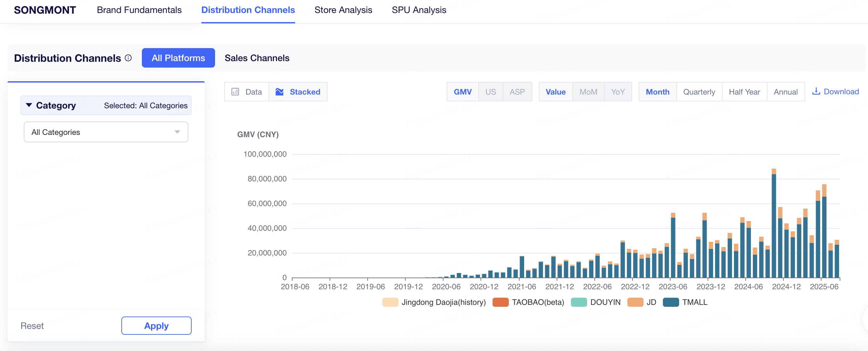Viewport: 868px width, 351px height.
Task: Click the tallest TMALL bar in the chart
Action: [774, 226]
